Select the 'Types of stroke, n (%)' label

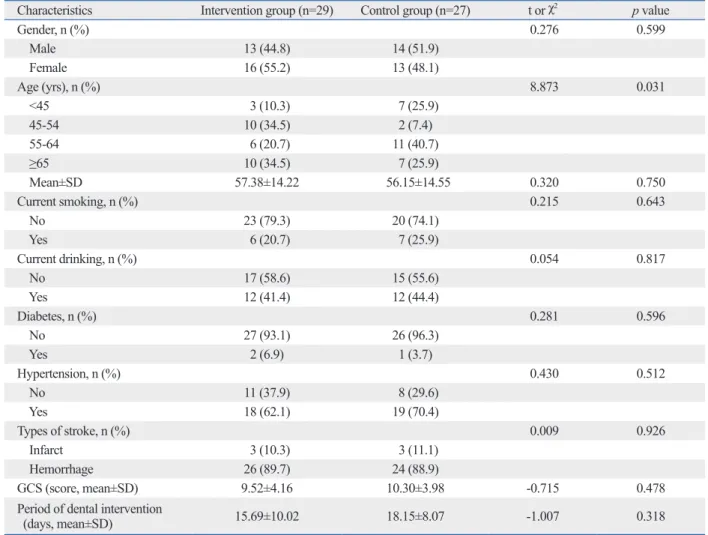click(74, 431)
